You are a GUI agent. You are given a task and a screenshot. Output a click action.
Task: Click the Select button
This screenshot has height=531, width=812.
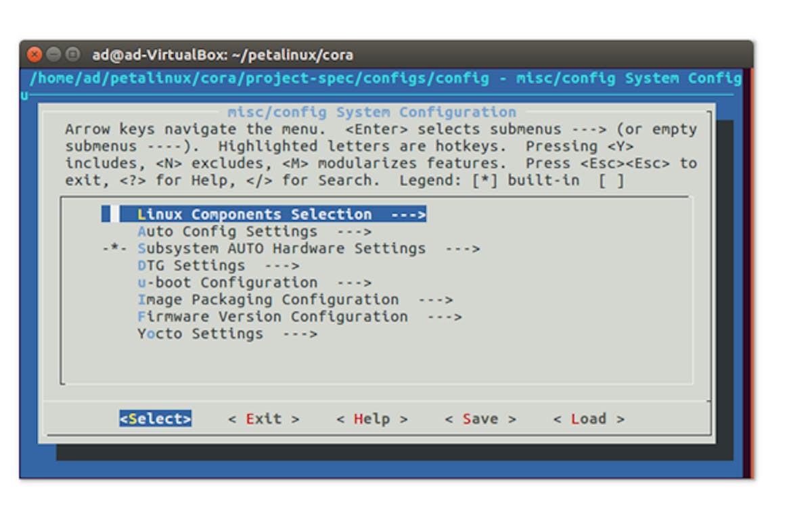click(x=156, y=419)
